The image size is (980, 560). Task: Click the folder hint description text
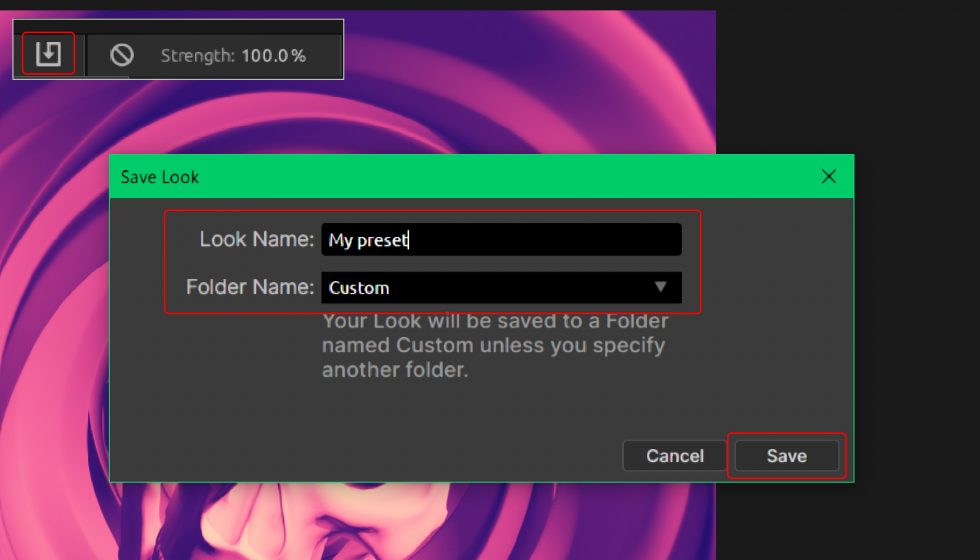(x=495, y=345)
